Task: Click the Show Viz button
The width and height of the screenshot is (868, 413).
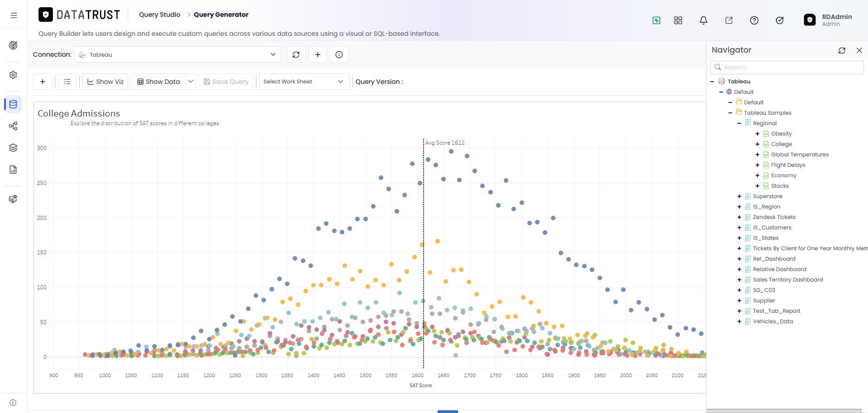Action: [x=105, y=82]
